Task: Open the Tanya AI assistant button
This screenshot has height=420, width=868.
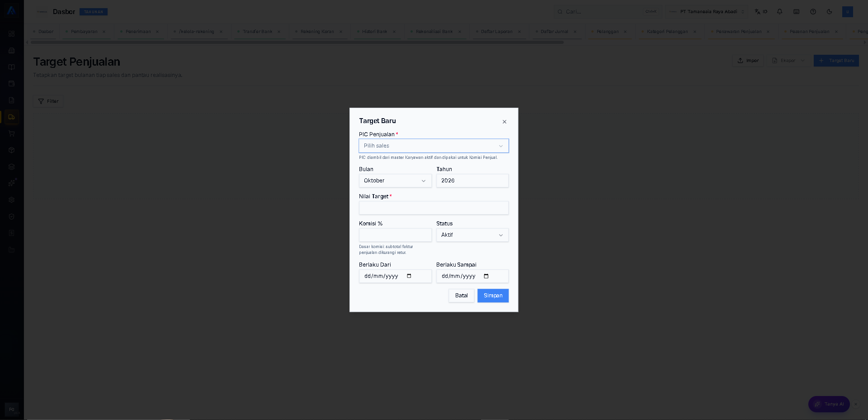Action: [x=829, y=404]
